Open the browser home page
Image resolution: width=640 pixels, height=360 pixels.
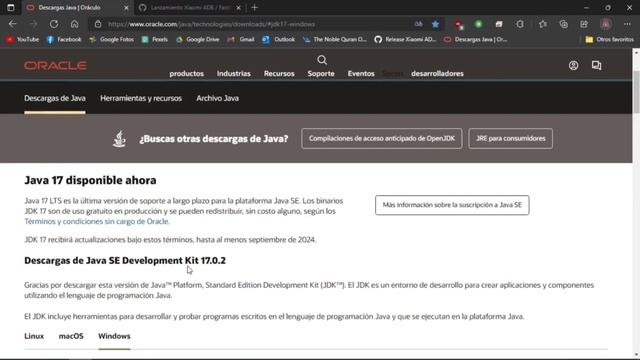pos(74,24)
